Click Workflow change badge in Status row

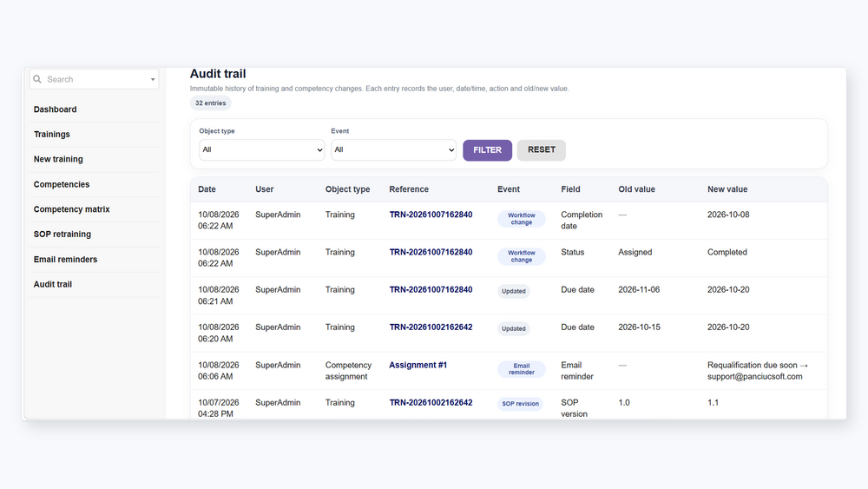(x=522, y=256)
